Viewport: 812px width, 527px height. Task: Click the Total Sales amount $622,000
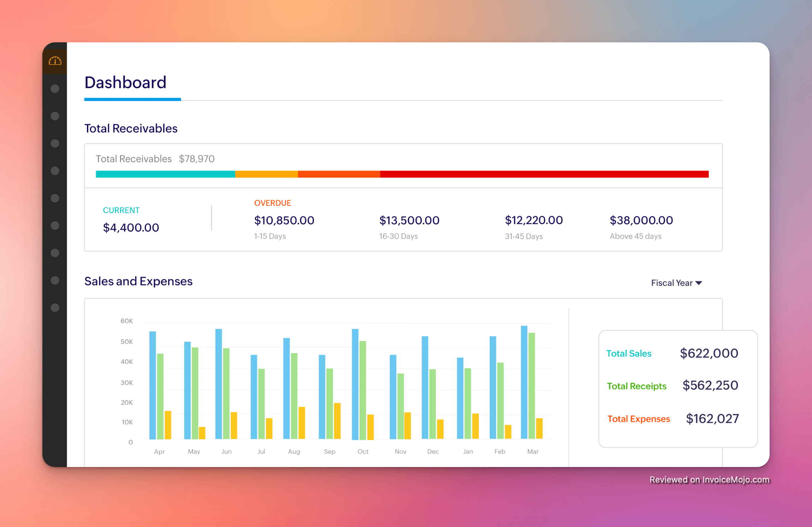tap(709, 353)
